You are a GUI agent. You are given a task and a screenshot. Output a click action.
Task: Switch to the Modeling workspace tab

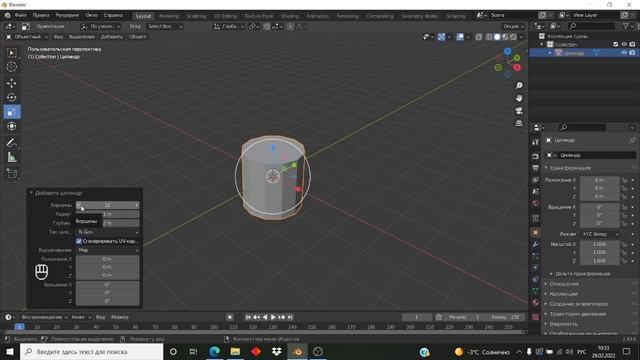click(169, 16)
